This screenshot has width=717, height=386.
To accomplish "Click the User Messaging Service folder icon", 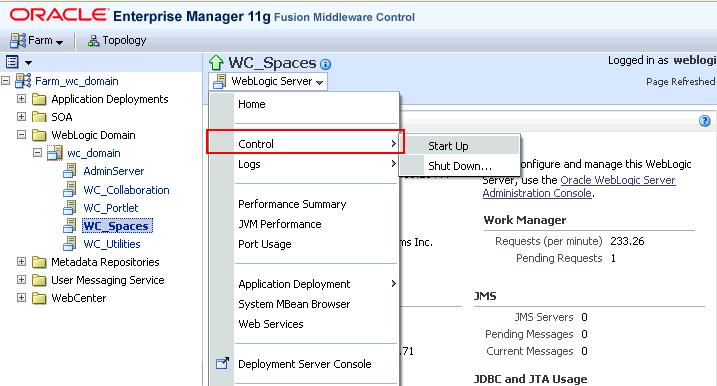I will tap(39, 280).
